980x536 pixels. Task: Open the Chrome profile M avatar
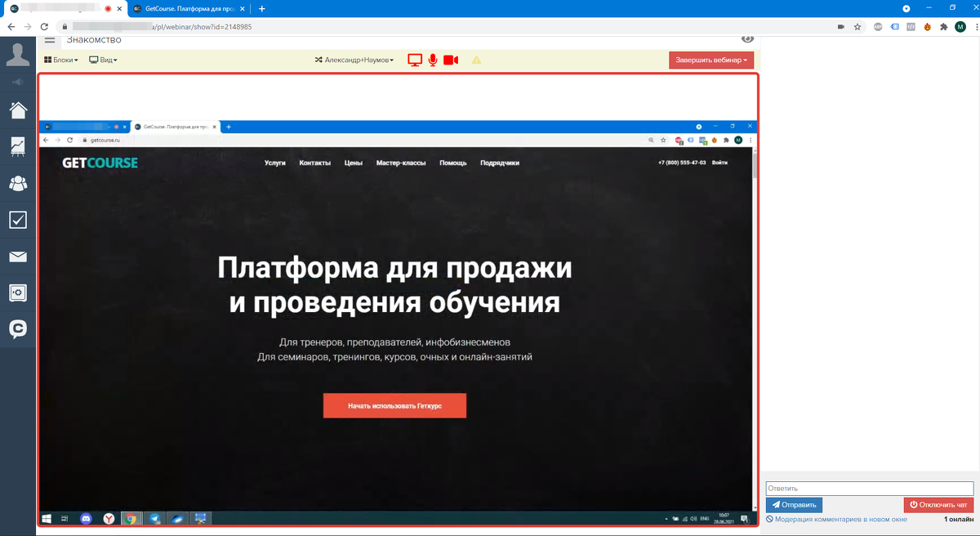click(x=960, y=27)
